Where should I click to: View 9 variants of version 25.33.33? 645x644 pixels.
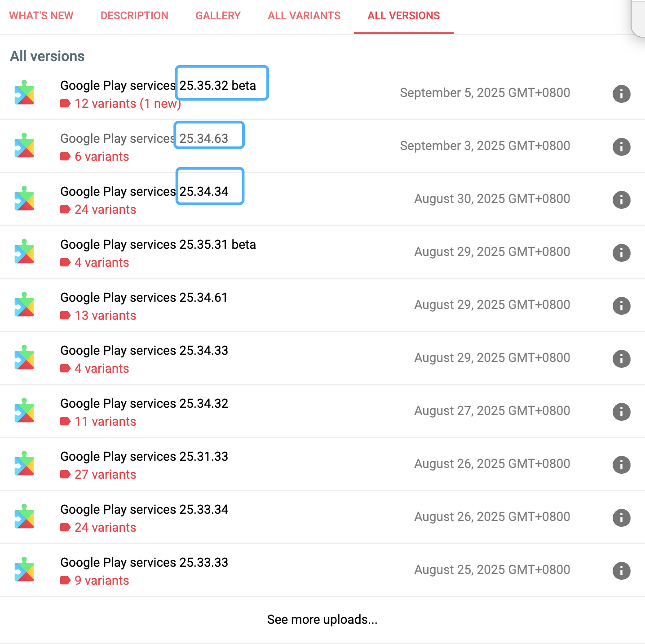point(102,581)
